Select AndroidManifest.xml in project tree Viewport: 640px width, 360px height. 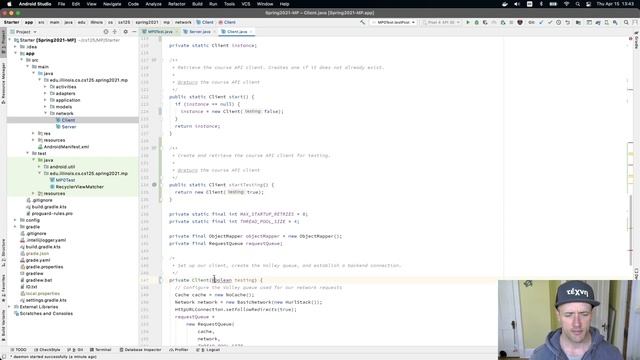click(x=66, y=147)
